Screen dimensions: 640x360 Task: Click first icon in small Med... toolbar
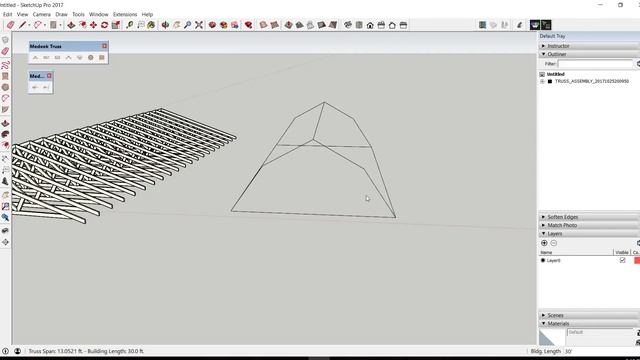[36, 87]
